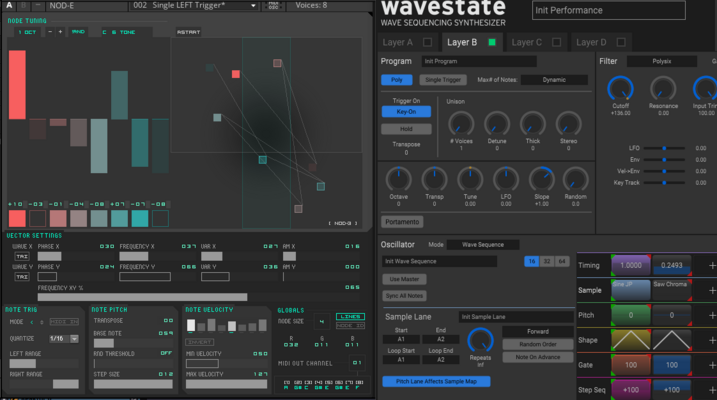Click the Octave knob
717x400 pixels.
(398, 179)
